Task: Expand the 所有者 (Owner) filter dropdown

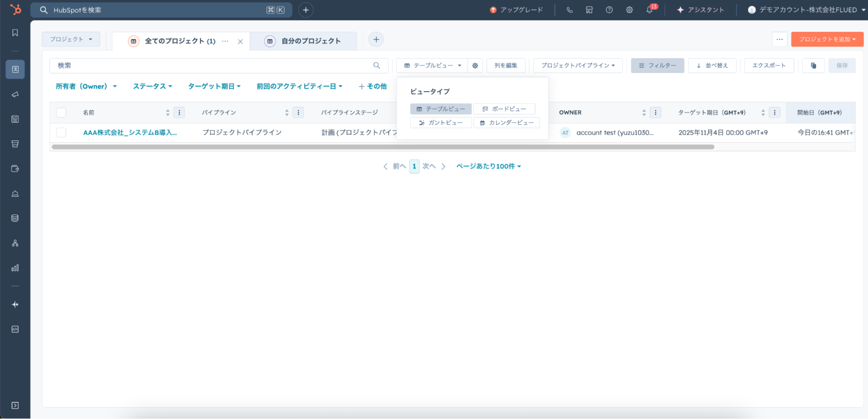Action: [86, 86]
